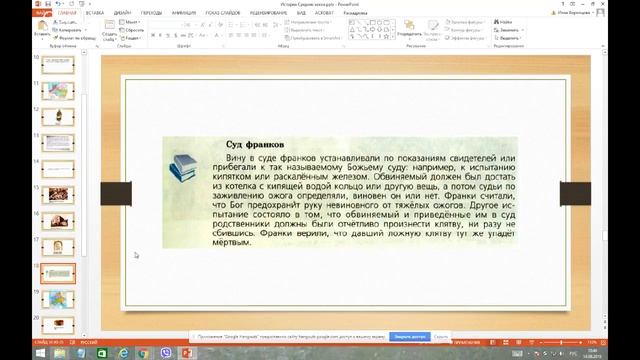The image size is (640, 360).
Task: Toggle Strikethrough formatting
Action: [x=183, y=36]
